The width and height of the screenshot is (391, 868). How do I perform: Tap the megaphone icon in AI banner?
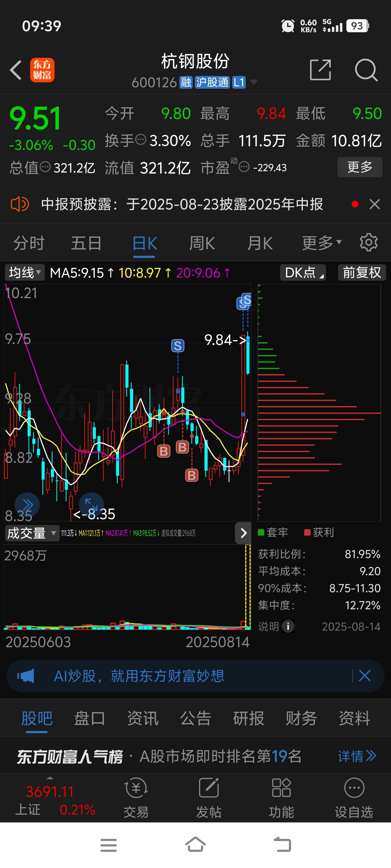tap(26, 675)
